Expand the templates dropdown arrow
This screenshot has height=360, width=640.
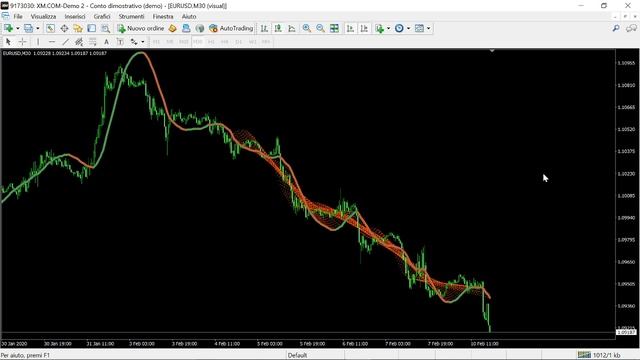coord(428,28)
